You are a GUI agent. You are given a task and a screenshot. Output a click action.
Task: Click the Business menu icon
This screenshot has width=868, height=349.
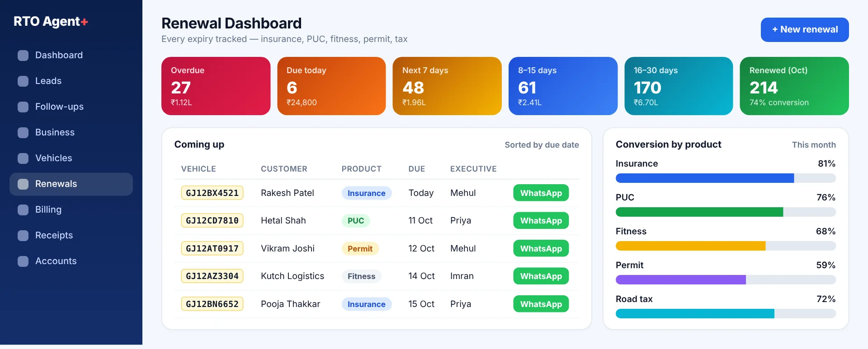[x=23, y=133]
